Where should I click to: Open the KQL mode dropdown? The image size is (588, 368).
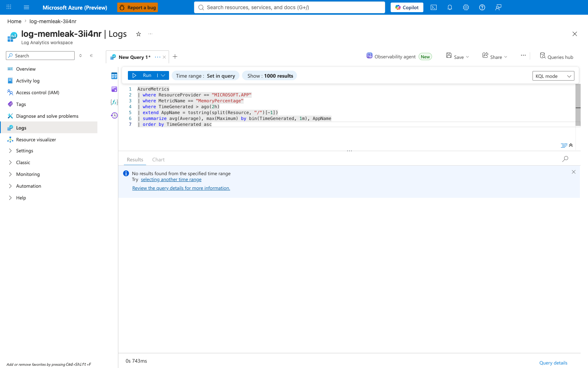(x=553, y=76)
